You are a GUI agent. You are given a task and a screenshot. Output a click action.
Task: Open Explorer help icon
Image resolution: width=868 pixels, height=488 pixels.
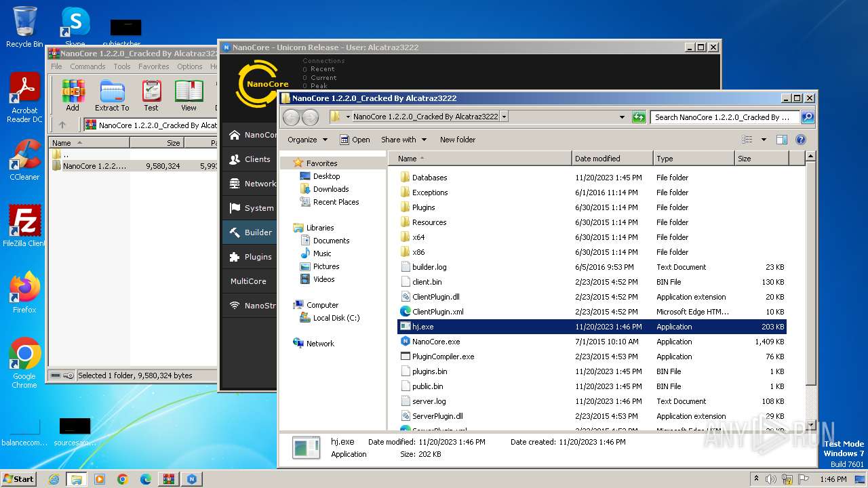[x=800, y=140]
